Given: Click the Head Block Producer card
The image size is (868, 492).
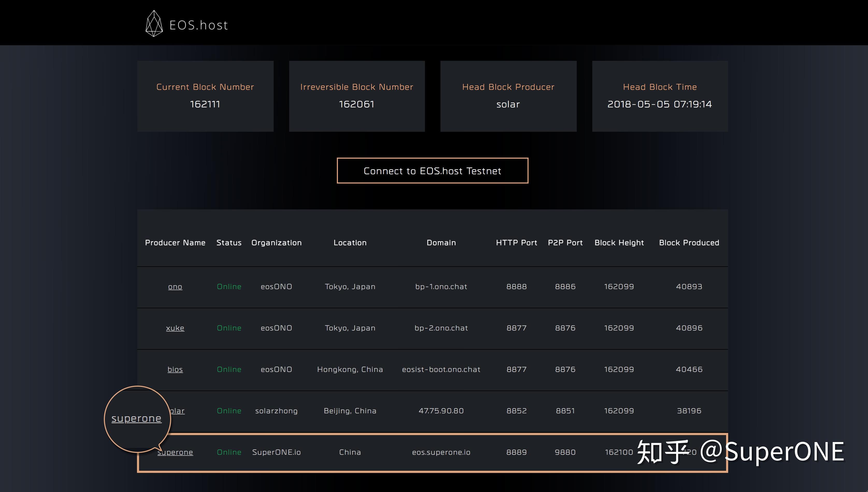Looking at the screenshot, I should 508,96.
